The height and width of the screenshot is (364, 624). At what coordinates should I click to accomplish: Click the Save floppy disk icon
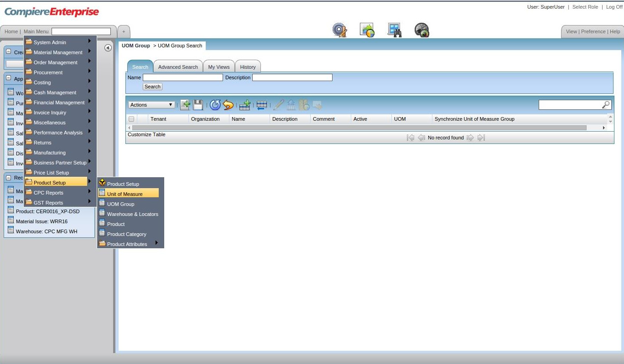point(198,105)
